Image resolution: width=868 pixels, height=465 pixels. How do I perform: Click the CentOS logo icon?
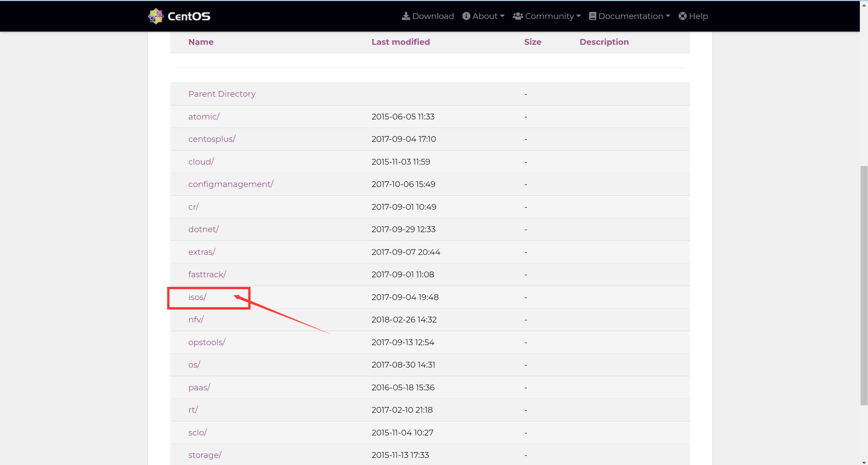pos(156,16)
